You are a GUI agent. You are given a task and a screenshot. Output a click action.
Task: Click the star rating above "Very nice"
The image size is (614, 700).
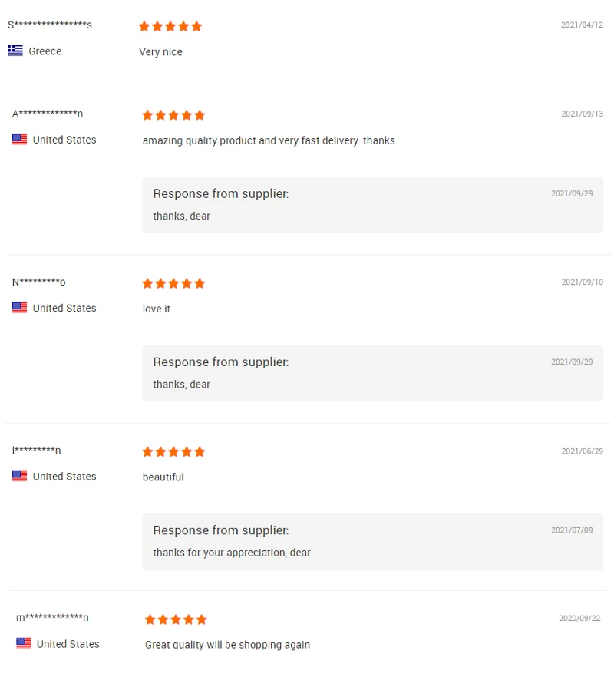[x=170, y=27]
